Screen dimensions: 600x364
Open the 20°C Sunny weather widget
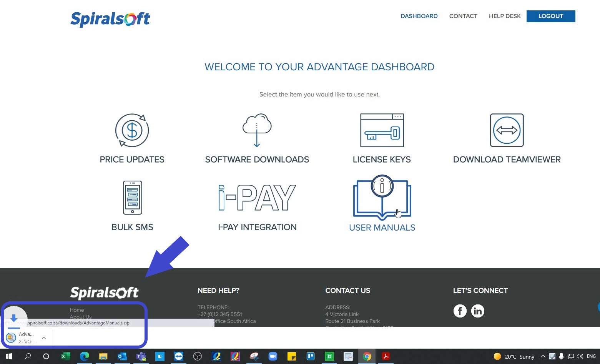coord(514,356)
